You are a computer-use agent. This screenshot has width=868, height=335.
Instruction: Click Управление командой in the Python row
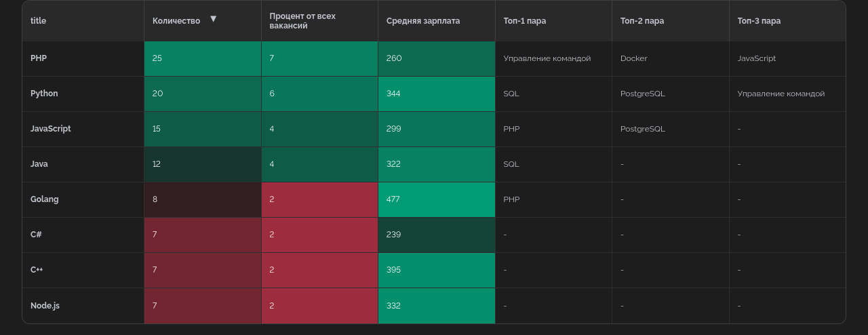pyautogui.click(x=781, y=94)
